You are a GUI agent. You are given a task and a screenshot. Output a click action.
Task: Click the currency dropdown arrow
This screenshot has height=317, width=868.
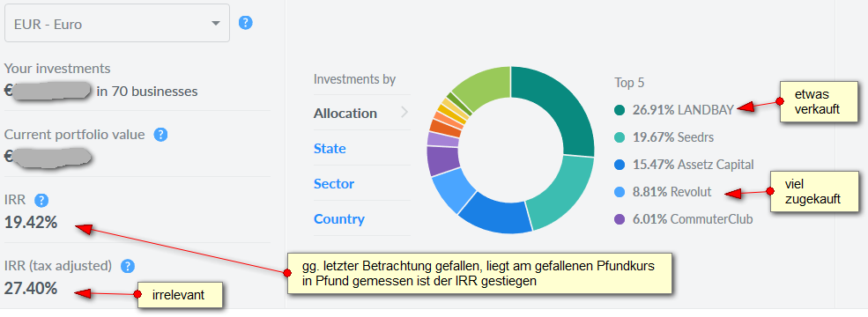tap(215, 24)
